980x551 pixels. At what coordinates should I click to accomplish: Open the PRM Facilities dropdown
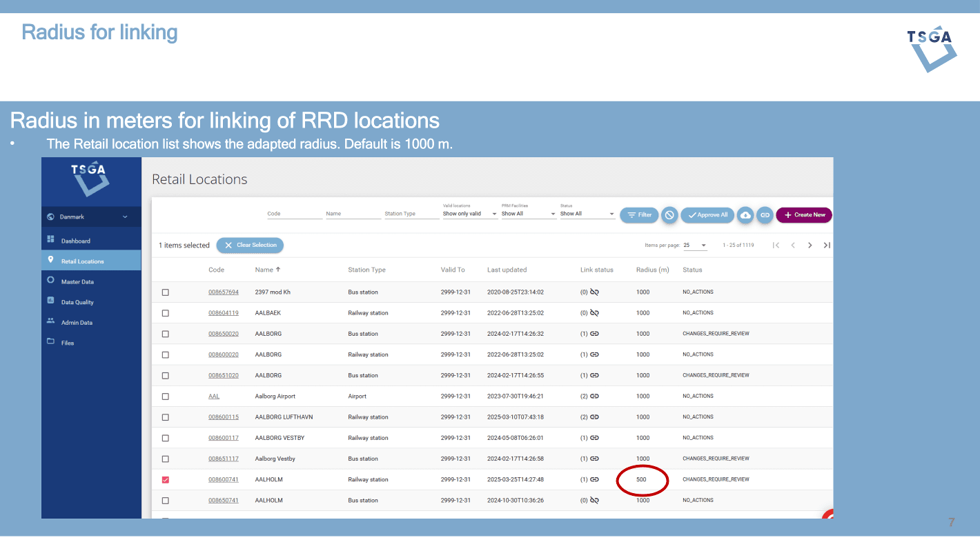pos(529,213)
